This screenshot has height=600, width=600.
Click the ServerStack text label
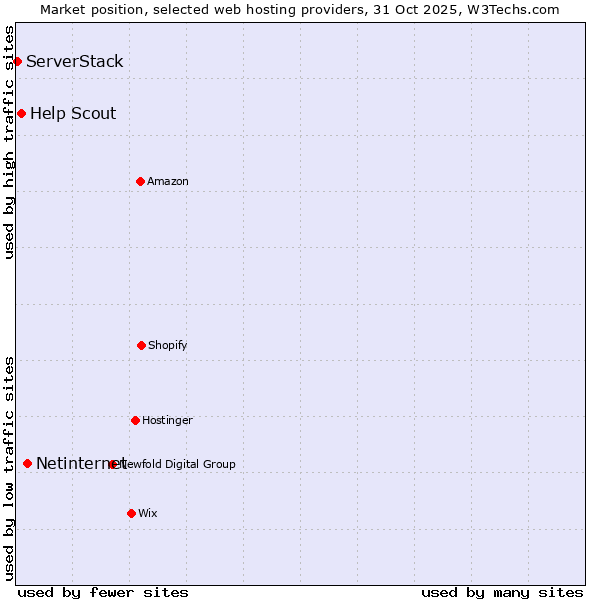75,62
